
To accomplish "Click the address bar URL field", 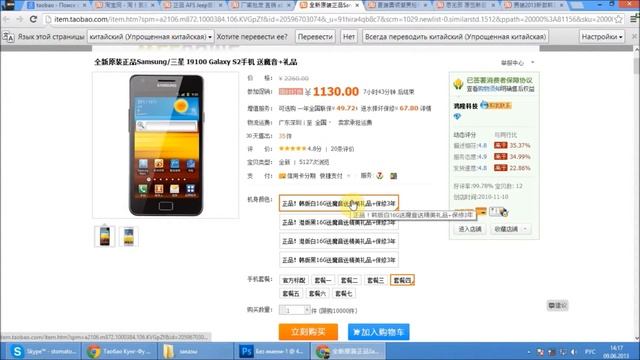I will 329,19.
